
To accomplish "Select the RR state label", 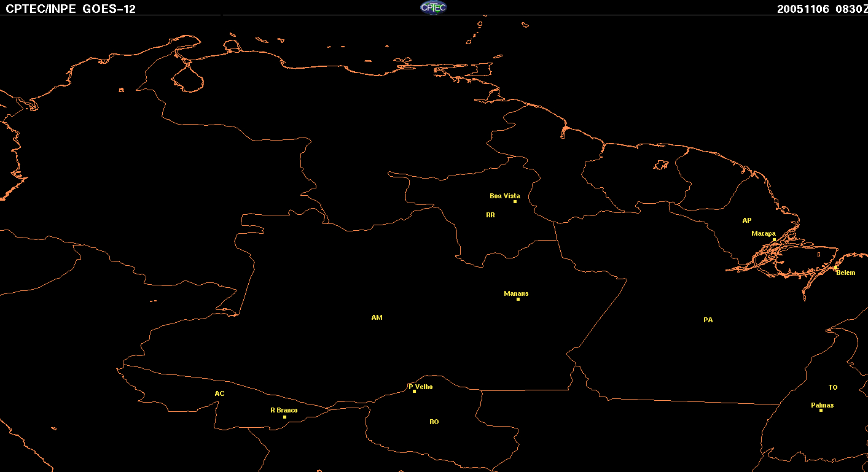I will [x=490, y=215].
